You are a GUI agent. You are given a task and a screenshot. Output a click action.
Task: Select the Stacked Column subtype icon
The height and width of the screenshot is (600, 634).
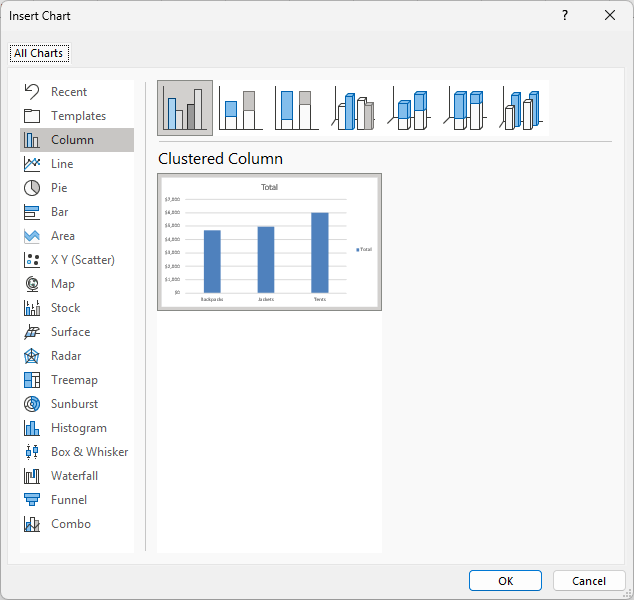[241, 108]
